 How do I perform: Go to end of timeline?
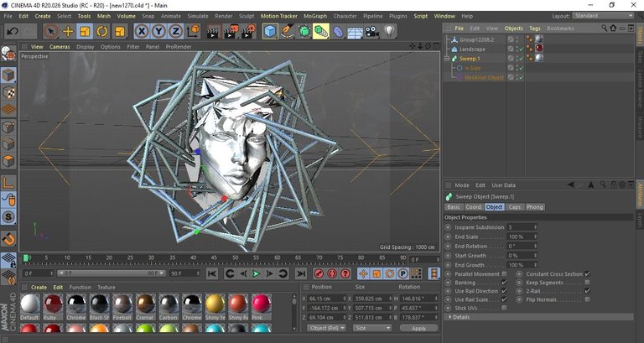(x=301, y=273)
